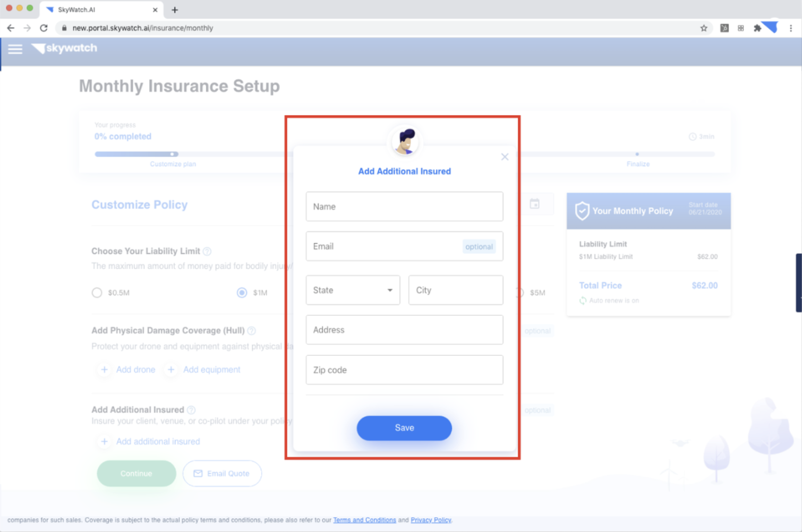Open the Terms and Conditions link
Image resolution: width=802 pixels, height=532 pixels.
[364, 520]
